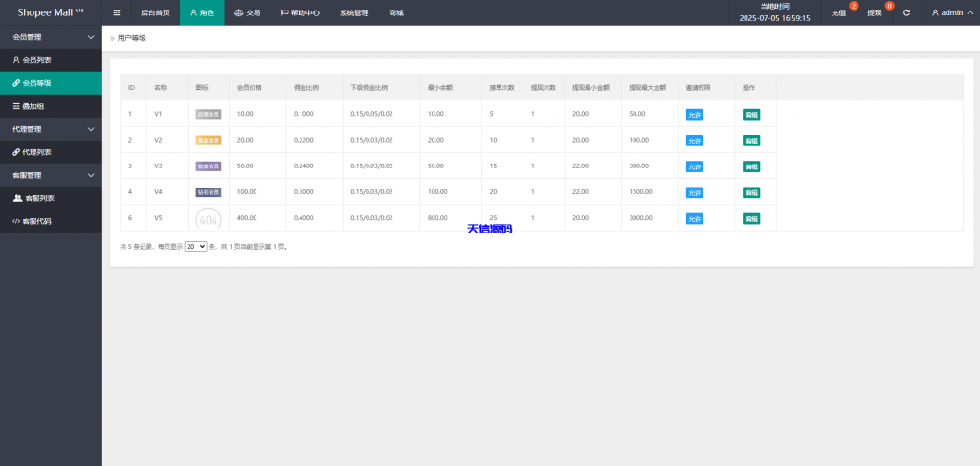Viewport: 980px width, 466px height.
Task: Click the V5 404 placeholder icon
Action: pos(208,218)
